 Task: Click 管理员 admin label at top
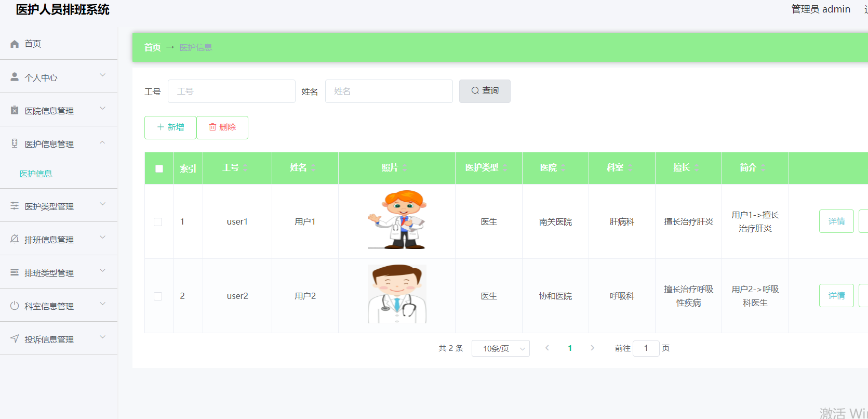(x=821, y=9)
